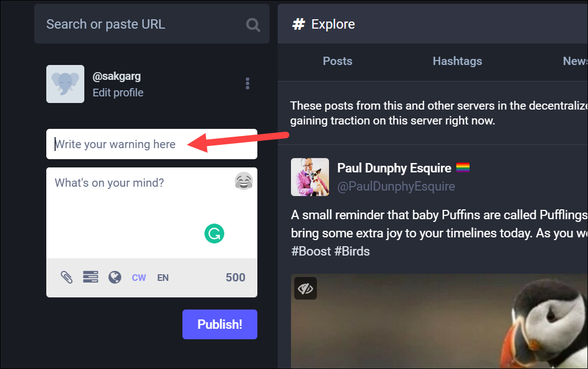Image resolution: width=588 pixels, height=369 pixels.
Task: Change post privacy via globe icon
Action: (x=115, y=277)
